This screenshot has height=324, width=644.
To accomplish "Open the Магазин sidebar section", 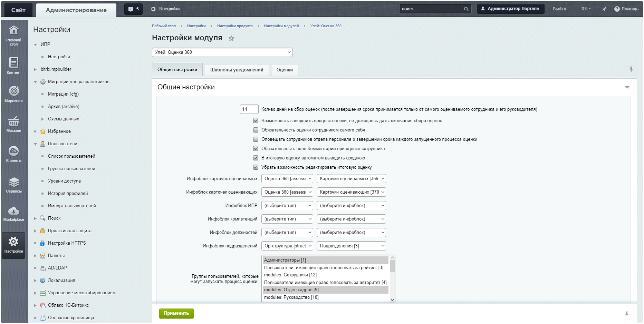I will click(14, 124).
